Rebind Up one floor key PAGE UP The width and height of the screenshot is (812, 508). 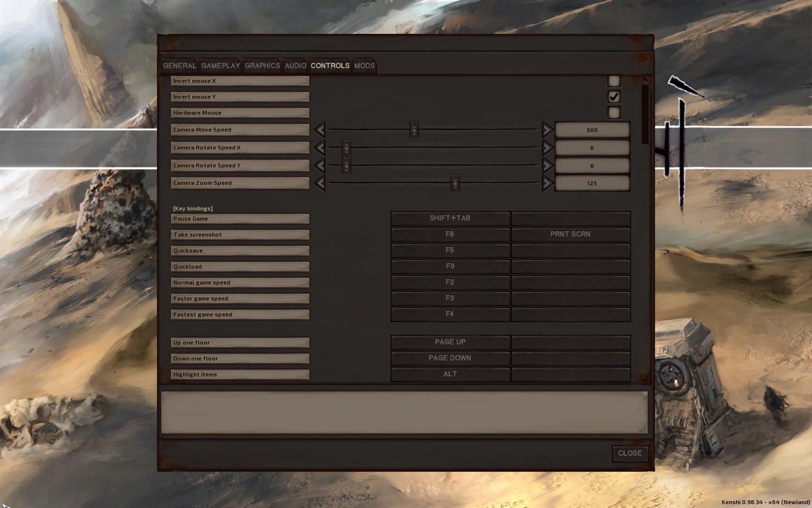[x=450, y=342]
